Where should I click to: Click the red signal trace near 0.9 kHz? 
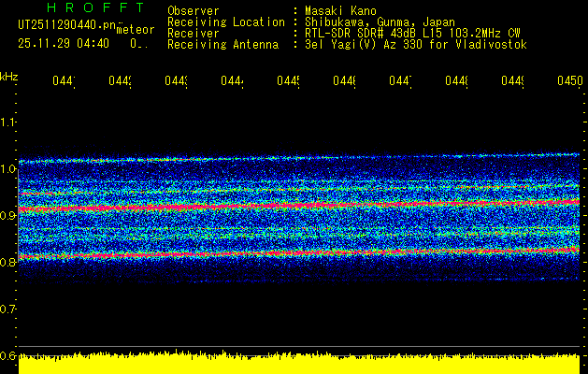click(280, 206)
